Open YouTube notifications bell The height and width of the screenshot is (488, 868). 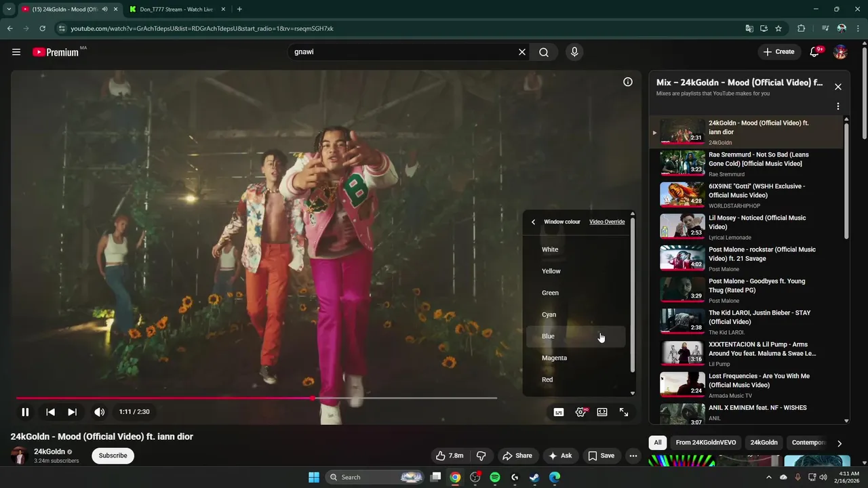pyautogui.click(x=815, y=52)
